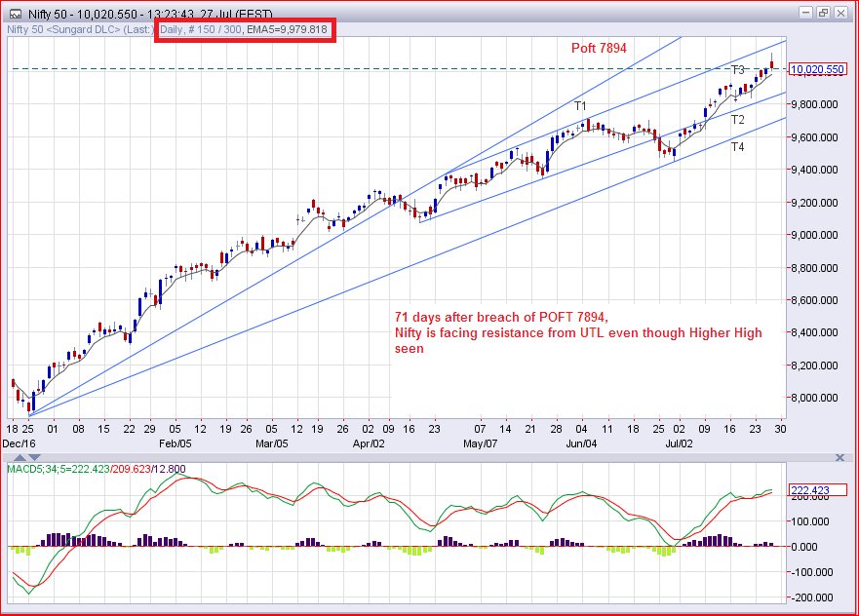Close the Nifty 50 chart window
Viewport: 859px width, 616px height.
pyautogui.click(x=839, y=13)
